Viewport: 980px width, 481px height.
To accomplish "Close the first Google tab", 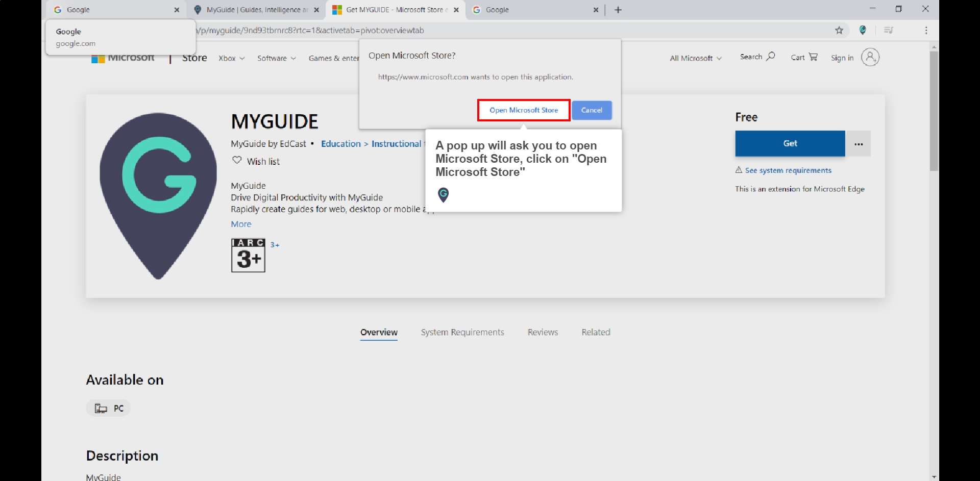I will point(177,10).
